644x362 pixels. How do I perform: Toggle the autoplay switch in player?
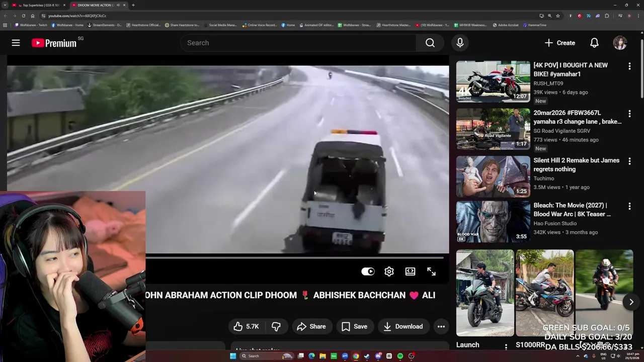[368, 271]
